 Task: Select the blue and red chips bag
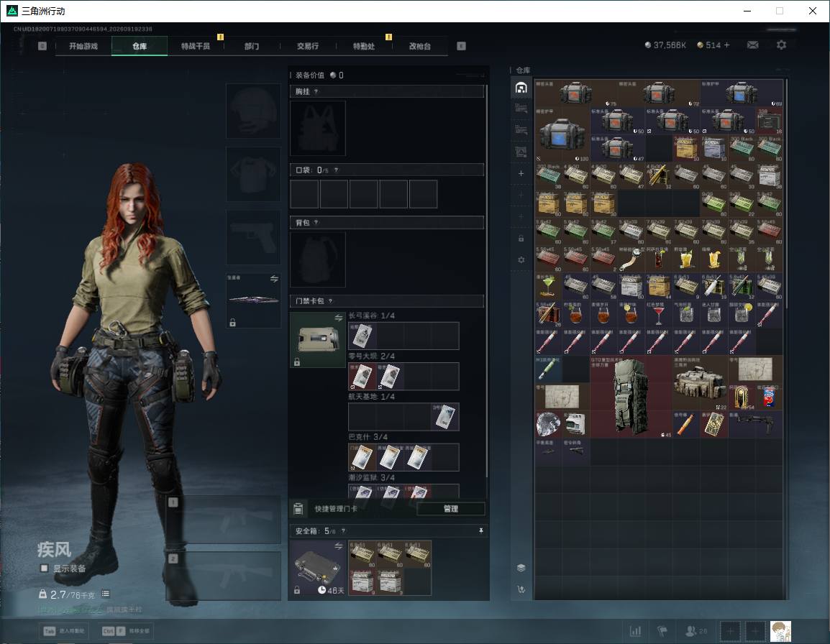pyautogui.click(x=769, y=396)
